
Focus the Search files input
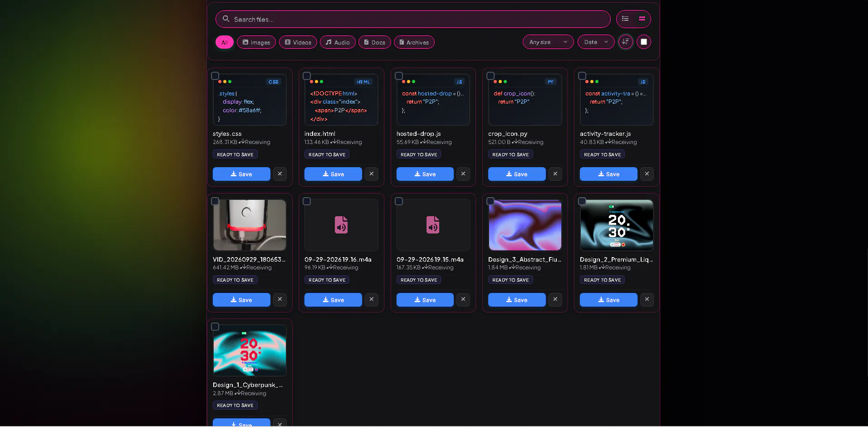click(413, 19)
